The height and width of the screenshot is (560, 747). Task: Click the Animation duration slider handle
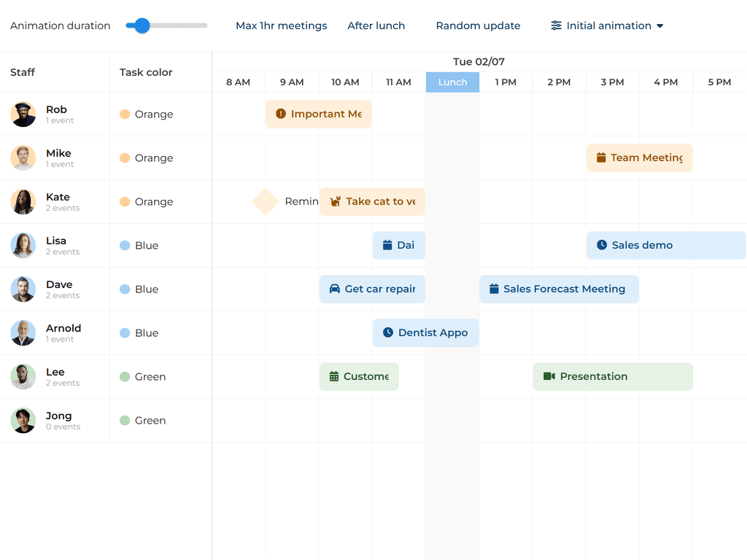(x=142, y=26)
